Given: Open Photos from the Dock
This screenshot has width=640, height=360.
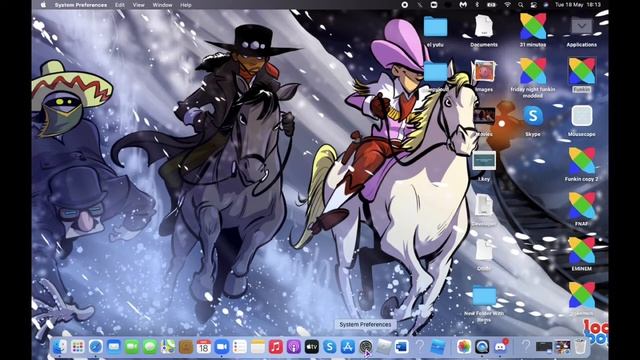Looking at the screenshot, I should (464, 347).
